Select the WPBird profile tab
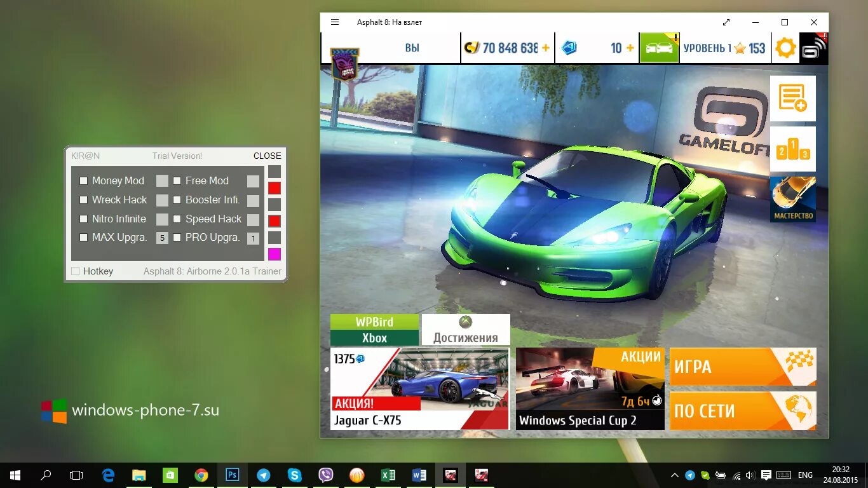Image resolution: width=868 pixels, height=488 pixels. point(374,322)
